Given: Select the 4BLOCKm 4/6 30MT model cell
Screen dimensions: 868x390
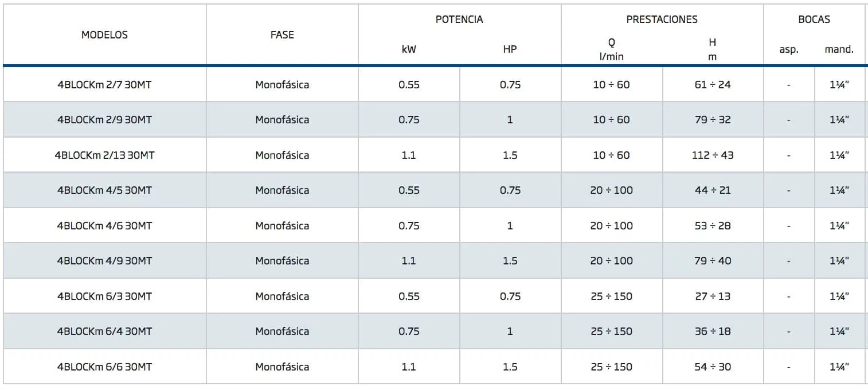Looking at the screenshot, I should (104, 226).
